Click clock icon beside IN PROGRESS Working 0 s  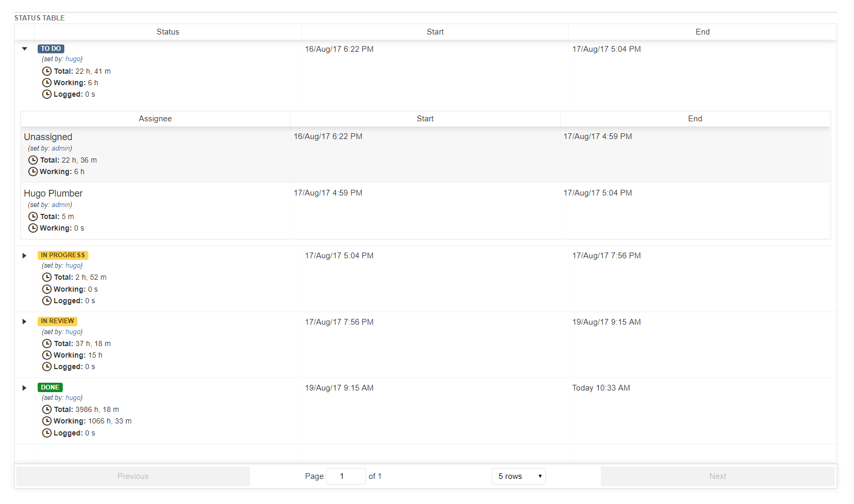click(x=47, y=289)
